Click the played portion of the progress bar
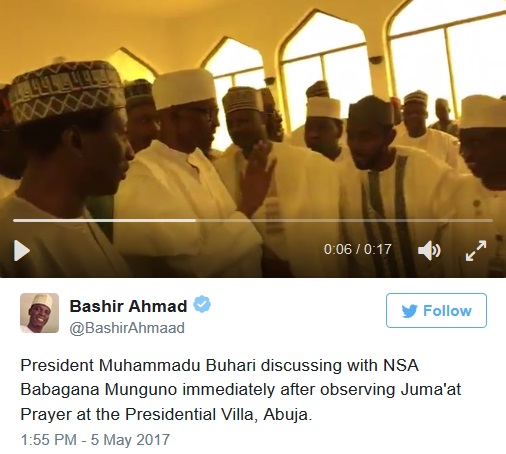This screenshot has width=506, height=454. [104, 220]
